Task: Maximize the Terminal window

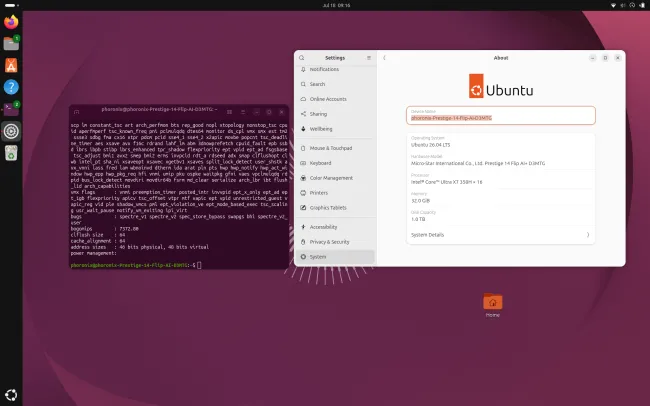Action: pos(269,112)
